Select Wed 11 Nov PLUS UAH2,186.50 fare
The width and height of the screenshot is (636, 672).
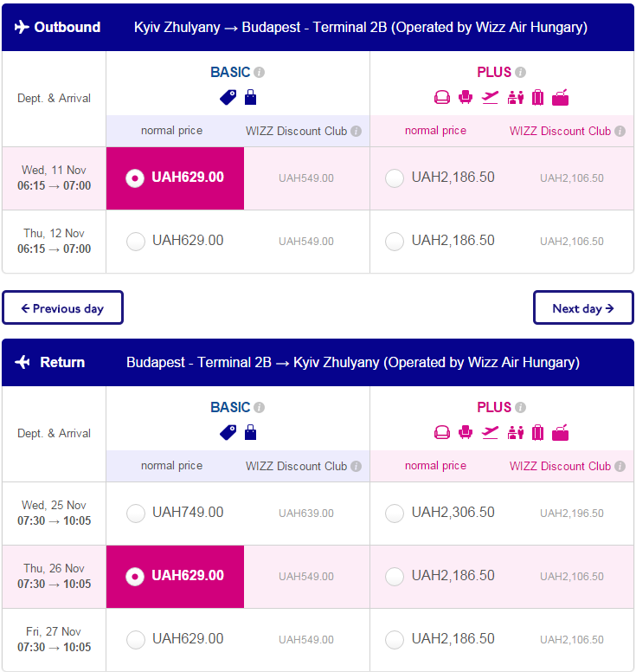[x=395, y=178]
